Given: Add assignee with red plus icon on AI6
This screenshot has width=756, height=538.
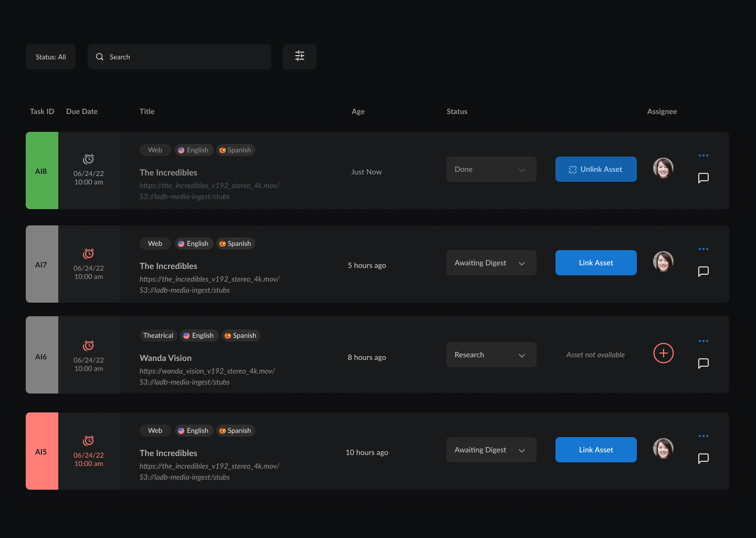Looking at the screenshot, I should pyautogui.click(x=664, y=353).
